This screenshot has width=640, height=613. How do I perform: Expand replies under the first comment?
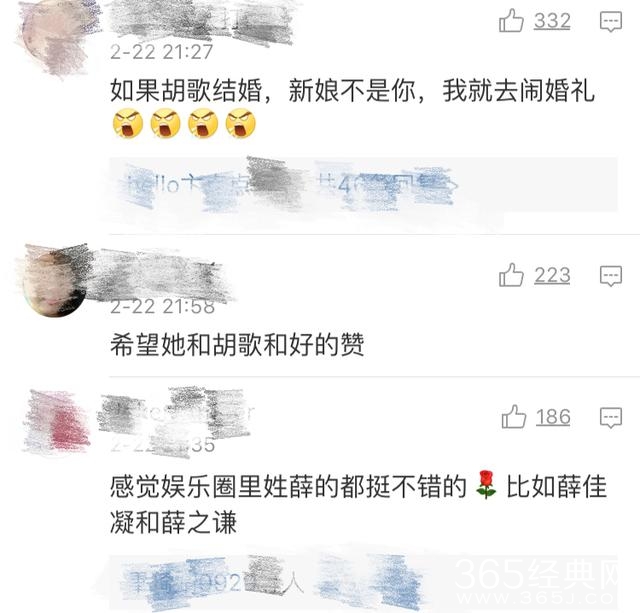click(x=363, y=185)
